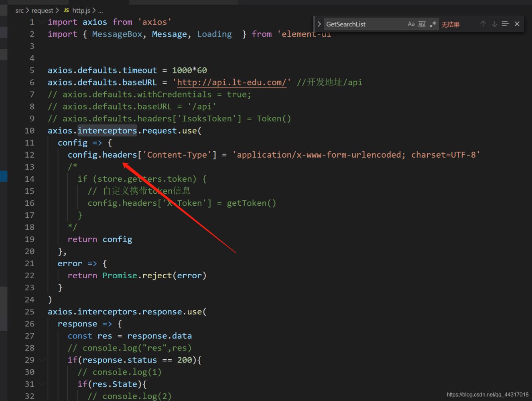Open the src breadcrumb folder
Image resolution: width=532 pixels, height=401 pixels.
click(x=19, y=10)
